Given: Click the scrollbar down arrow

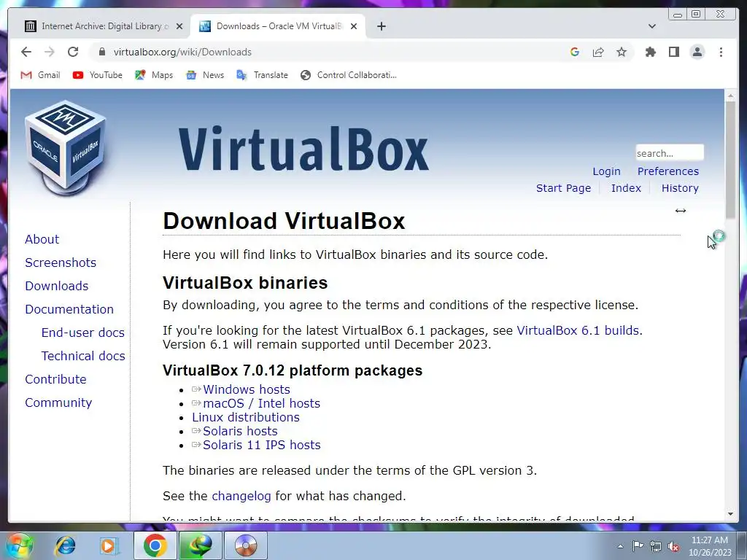Looking at the screenshot, I should coord(730,514).
